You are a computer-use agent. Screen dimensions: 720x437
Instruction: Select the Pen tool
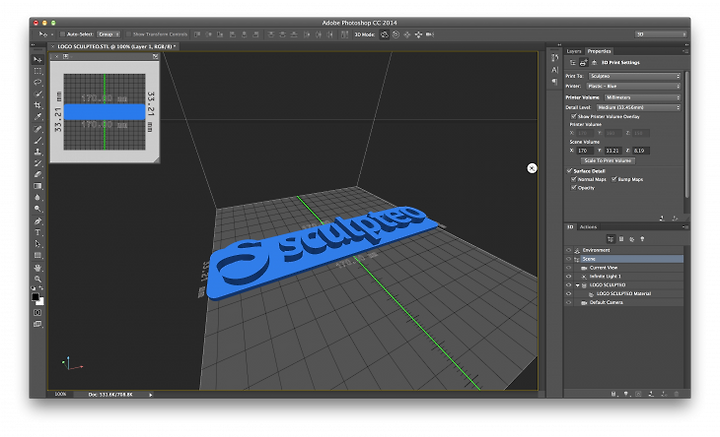[x=38, y=221]
